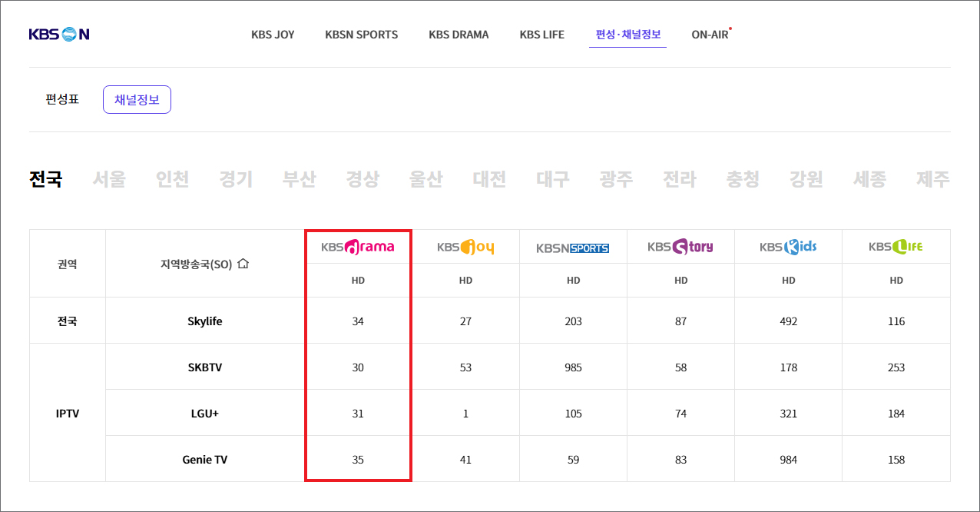The width and height of the screenshot is (980, 512).
Task: Click the KBS Joy channel logo
Action: pos(465,247)
